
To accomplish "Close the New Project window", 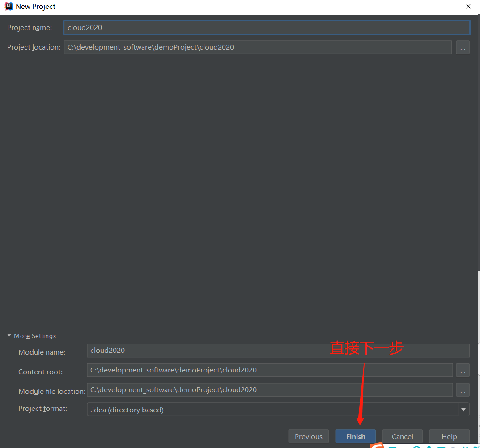I will (x=468, y=6).
